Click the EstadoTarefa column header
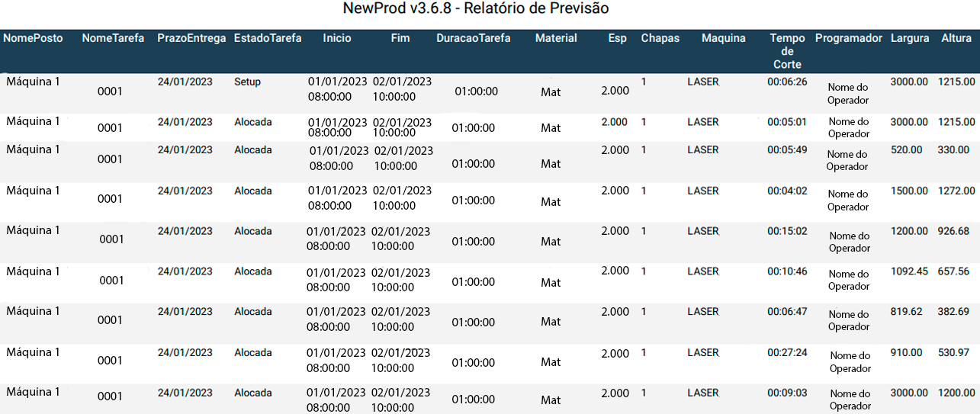Screen dimensions: 980x414 coord(268,38)
